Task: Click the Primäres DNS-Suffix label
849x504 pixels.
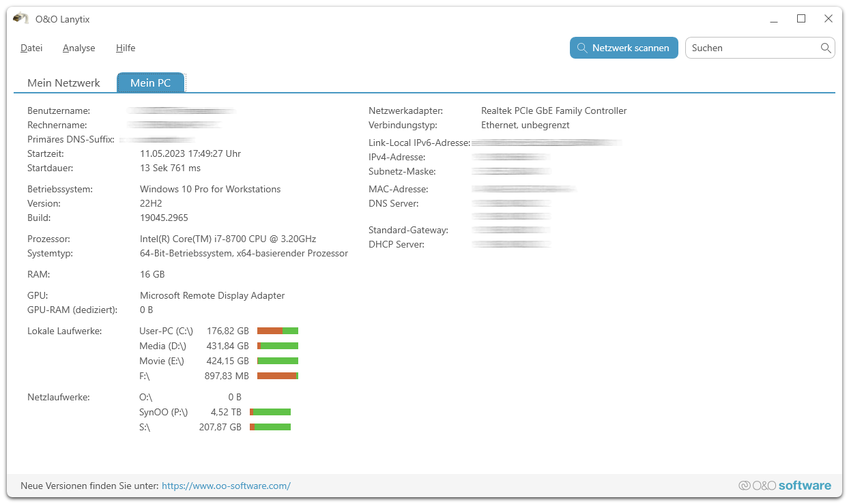Action: (x=71, y=139)
